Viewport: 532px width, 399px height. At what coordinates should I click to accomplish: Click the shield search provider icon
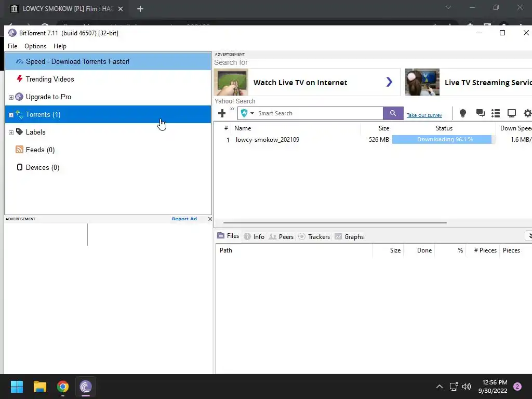tap(244, 113)
